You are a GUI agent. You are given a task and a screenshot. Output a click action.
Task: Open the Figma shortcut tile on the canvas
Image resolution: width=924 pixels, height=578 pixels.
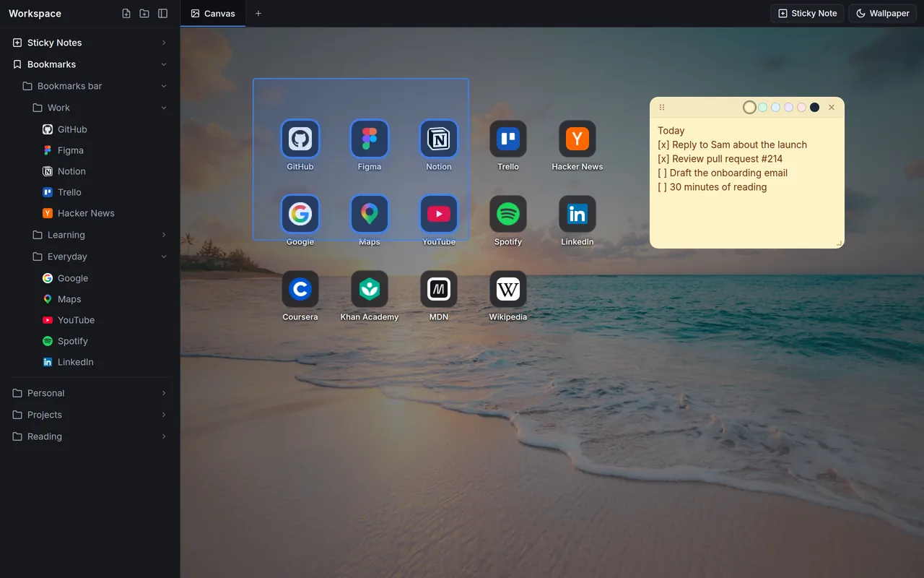(370, 139)
